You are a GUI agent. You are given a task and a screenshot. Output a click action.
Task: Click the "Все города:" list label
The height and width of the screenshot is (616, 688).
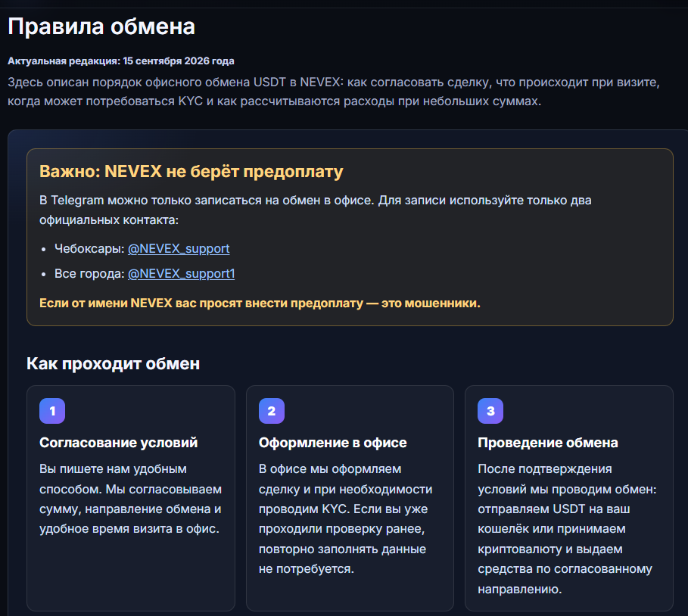[89, 274]
